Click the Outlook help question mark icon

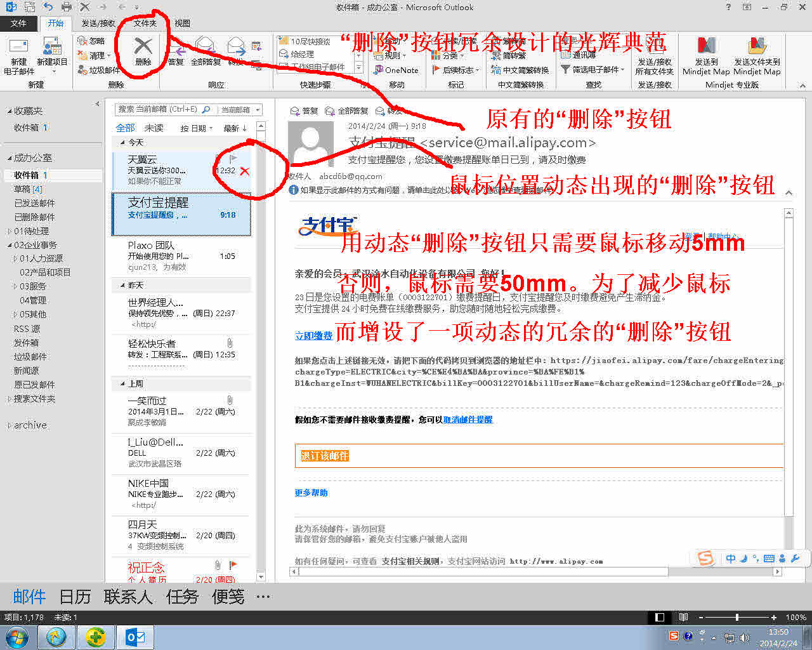coord(728,7)
